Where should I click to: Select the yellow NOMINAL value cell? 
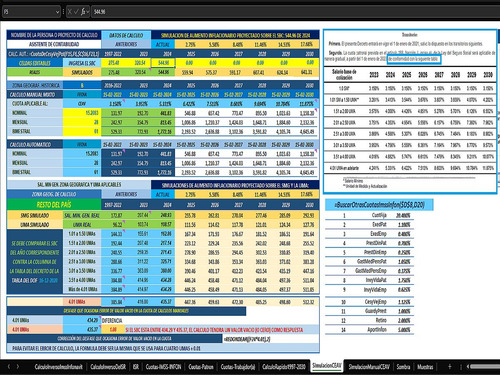pos(82,113)
